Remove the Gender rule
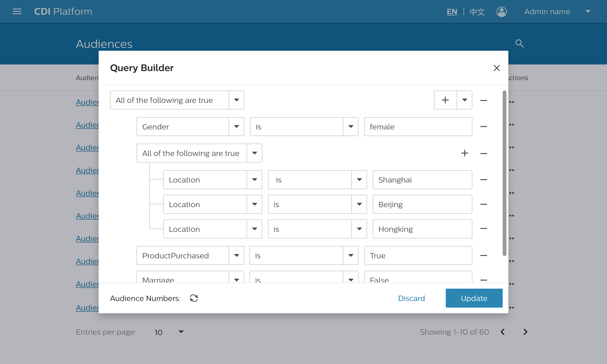607x364 pixels. click(484, 127)
